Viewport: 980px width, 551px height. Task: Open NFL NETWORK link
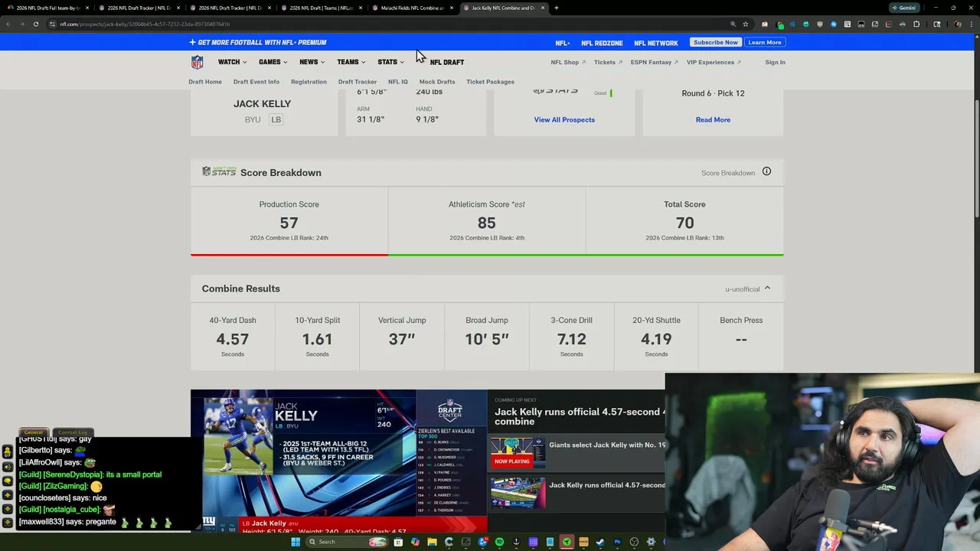tap(656, 43)
